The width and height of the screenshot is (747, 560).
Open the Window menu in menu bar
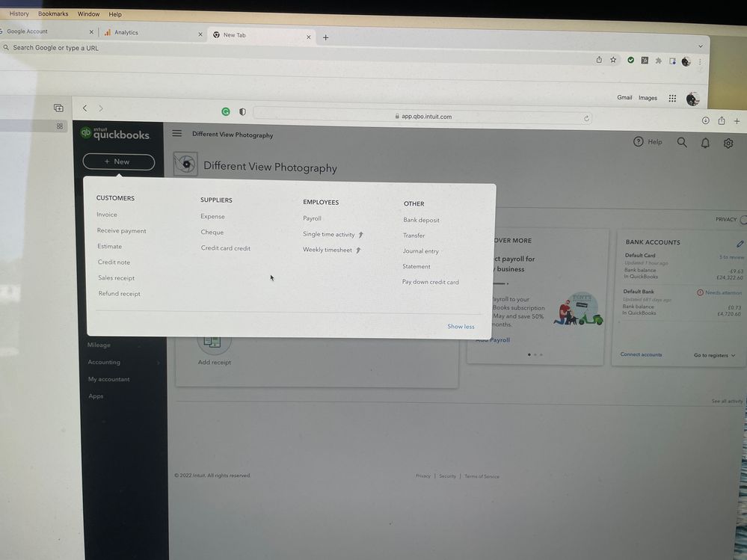pyautogui.click(x=88, y=13)
